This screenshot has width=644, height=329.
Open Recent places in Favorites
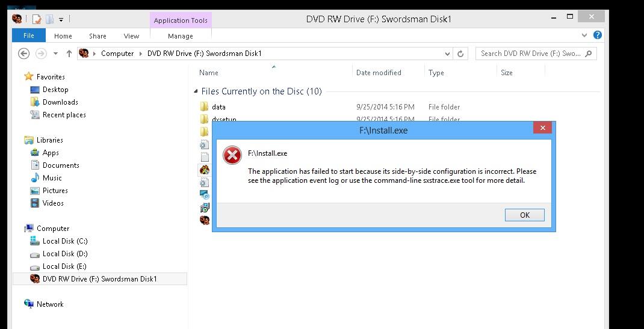pos(64,115)
